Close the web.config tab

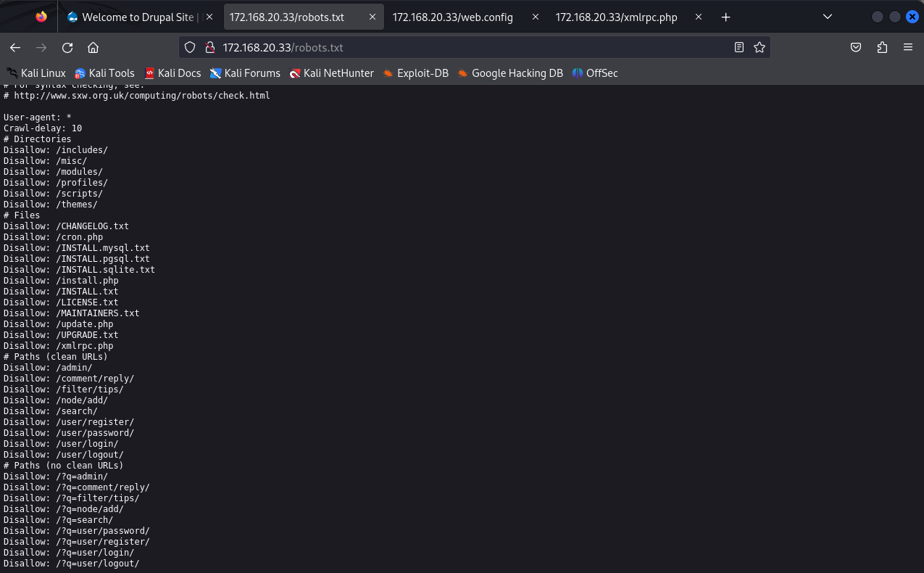coord(535,17)
